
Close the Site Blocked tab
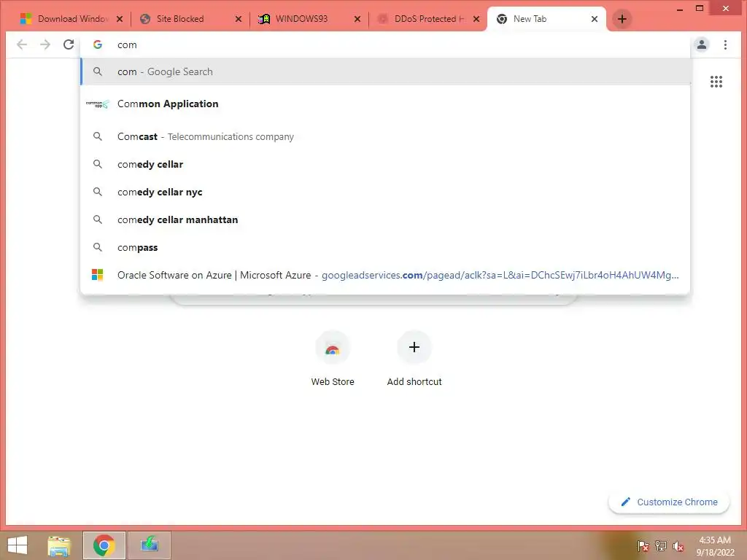coord(239,19)
